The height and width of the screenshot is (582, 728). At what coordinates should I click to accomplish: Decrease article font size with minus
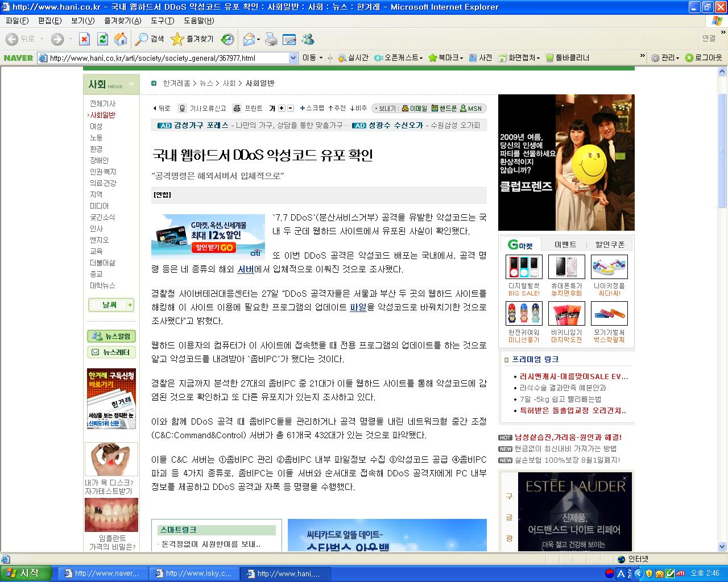[x=291, y=108]
